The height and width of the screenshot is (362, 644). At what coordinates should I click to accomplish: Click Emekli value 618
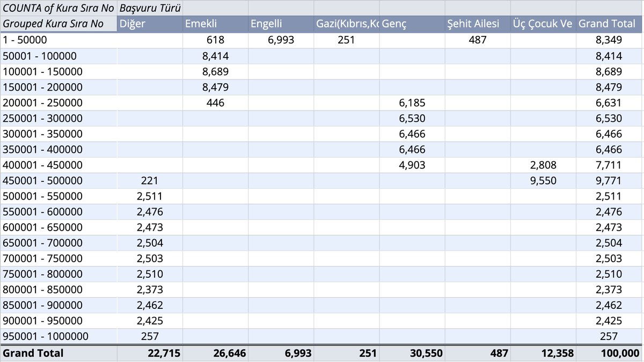click(x=215, y=40)
